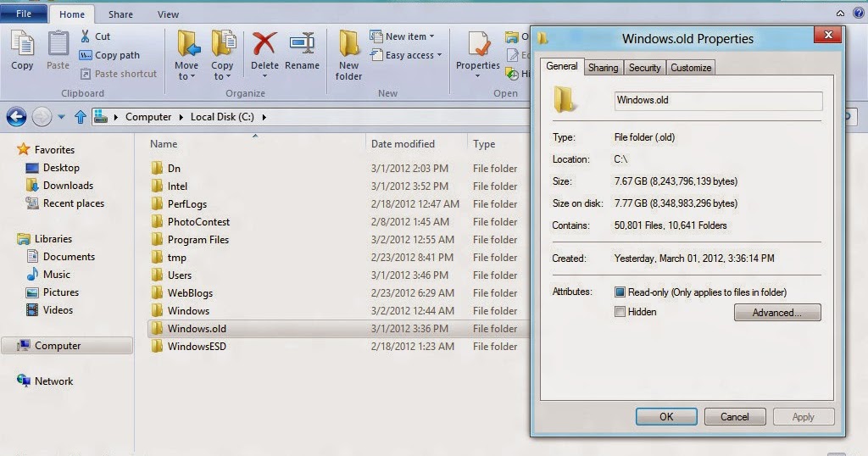This screenshot has height=456, width=868.
Task: Go back with the Back arrow
Action: (x=17, y=117)
